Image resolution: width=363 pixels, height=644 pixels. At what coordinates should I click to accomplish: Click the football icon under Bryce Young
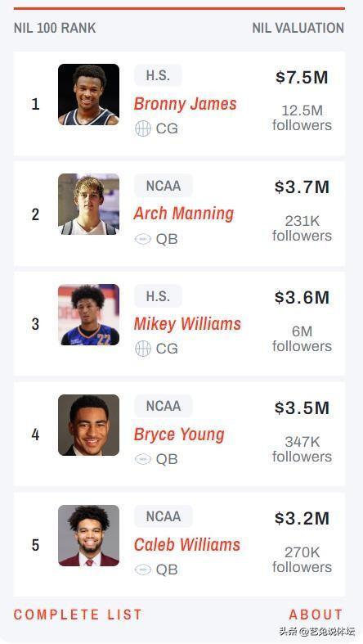pyautogui.click(x=143, y=459)
